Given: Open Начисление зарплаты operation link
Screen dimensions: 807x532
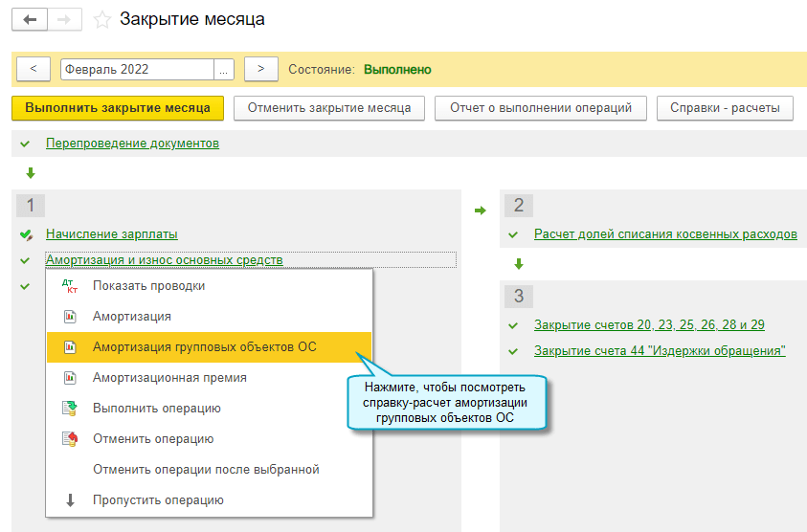Looking at the screenshot, I should point(111,234).
